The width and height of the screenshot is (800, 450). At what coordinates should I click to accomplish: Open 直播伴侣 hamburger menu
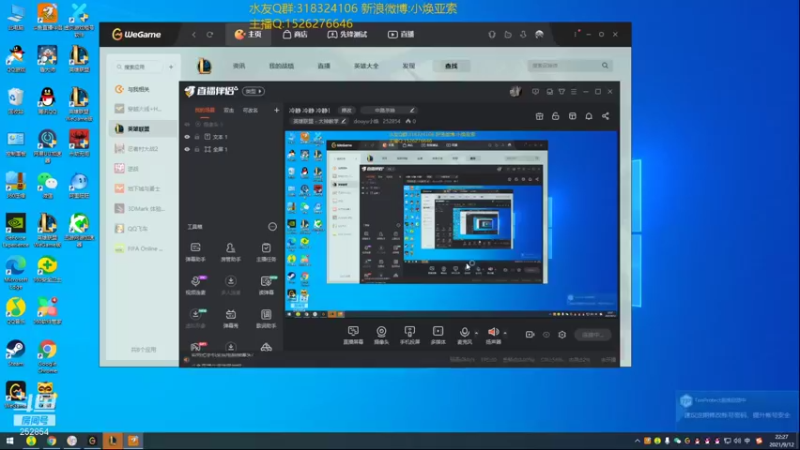[573, 92]
